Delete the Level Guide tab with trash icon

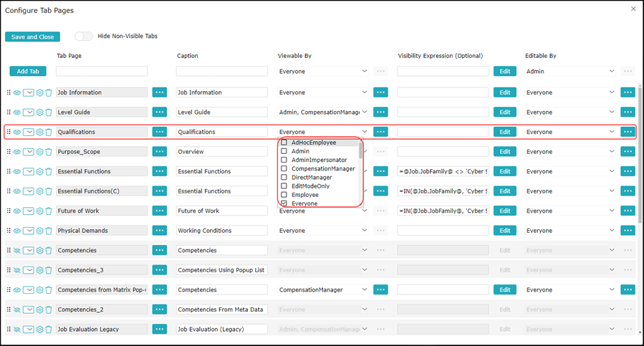pyautogui.click(x=49, y=112)
